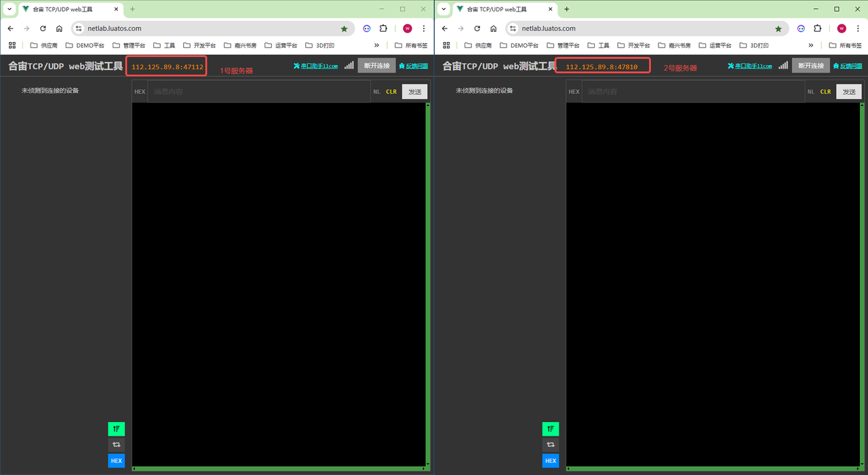Open the extensions puzzle icon in left browser

(x=383, y=28)
